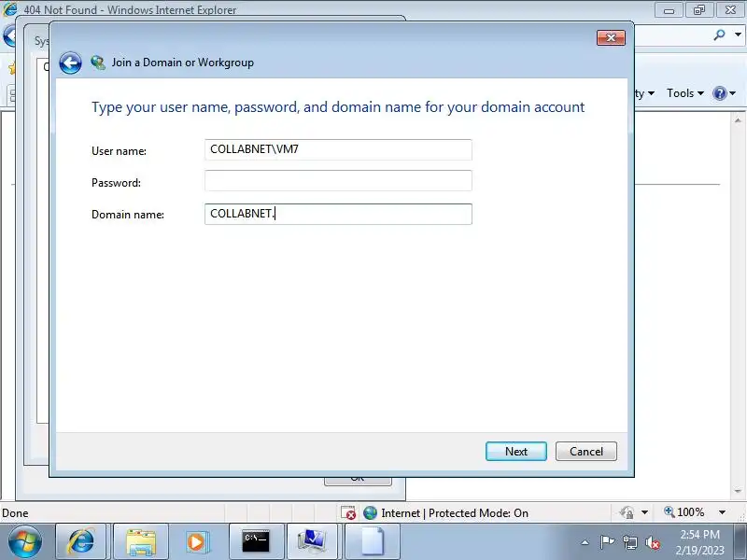Focus the User name field
Viewport: 747px width, 560px height.
click(338, 149)
